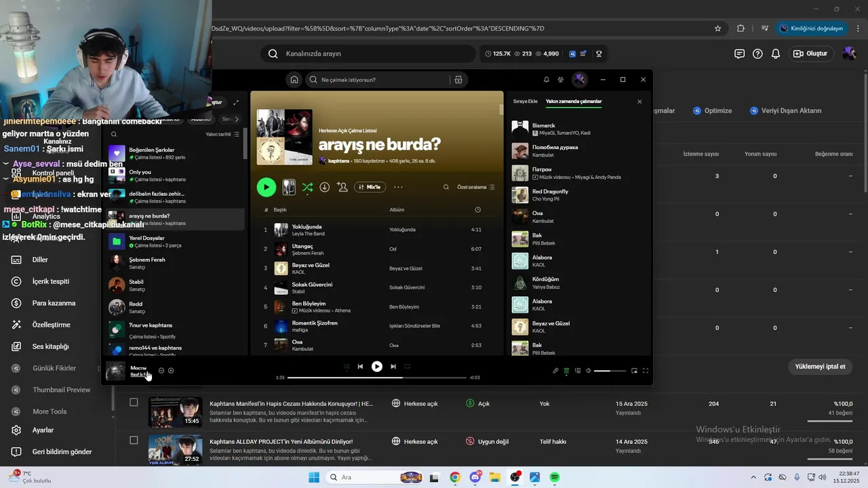This screenshot has width=868, height=488.
Task: Expand the Spotify library panel
Action: 236,102
